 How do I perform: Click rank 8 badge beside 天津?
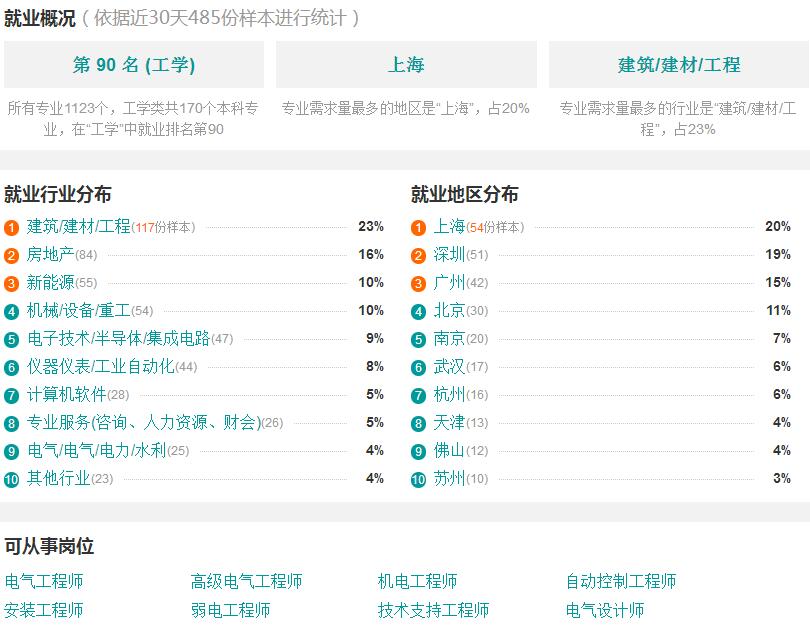click(x=418, y=424)
